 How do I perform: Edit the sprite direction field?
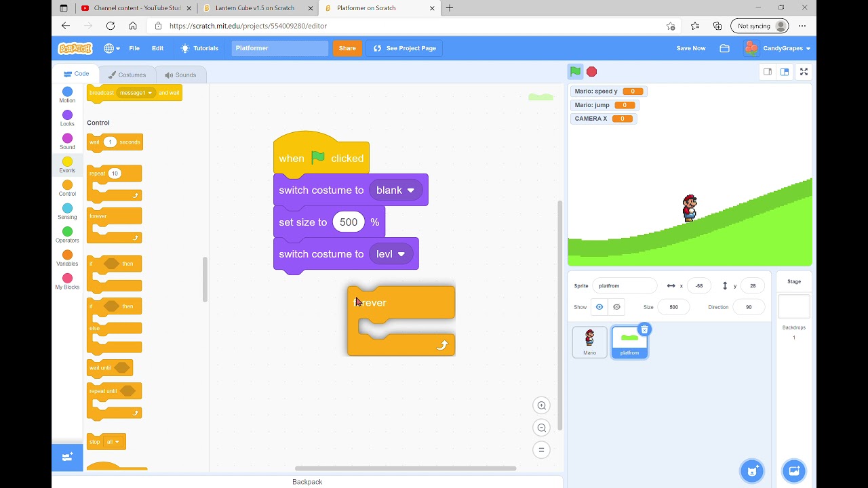[x=749, y=307]
